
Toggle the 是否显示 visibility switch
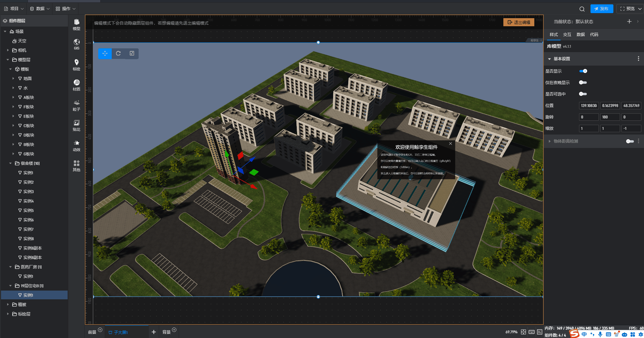(x=583, y=71)
